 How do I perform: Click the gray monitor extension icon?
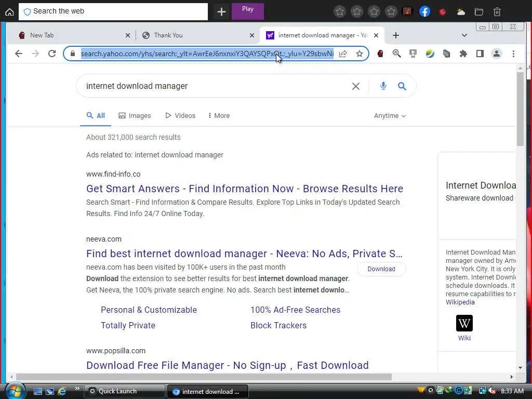coord(446,54)
